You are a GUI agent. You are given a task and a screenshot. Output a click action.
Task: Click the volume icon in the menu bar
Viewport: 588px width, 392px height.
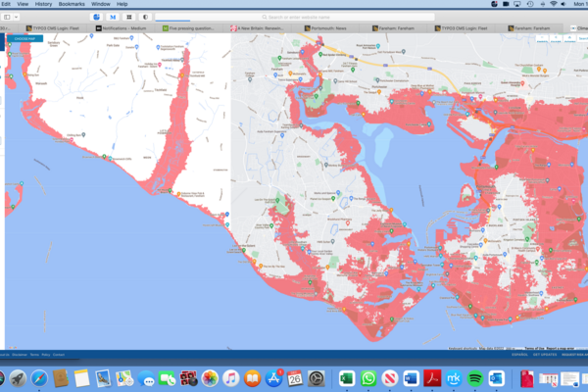click(563, 4)
